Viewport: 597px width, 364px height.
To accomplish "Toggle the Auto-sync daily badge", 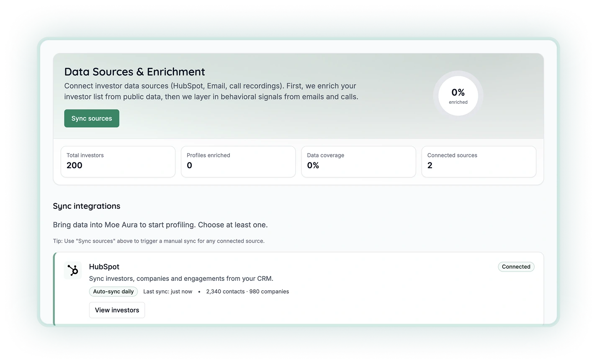I will (113, 292).
